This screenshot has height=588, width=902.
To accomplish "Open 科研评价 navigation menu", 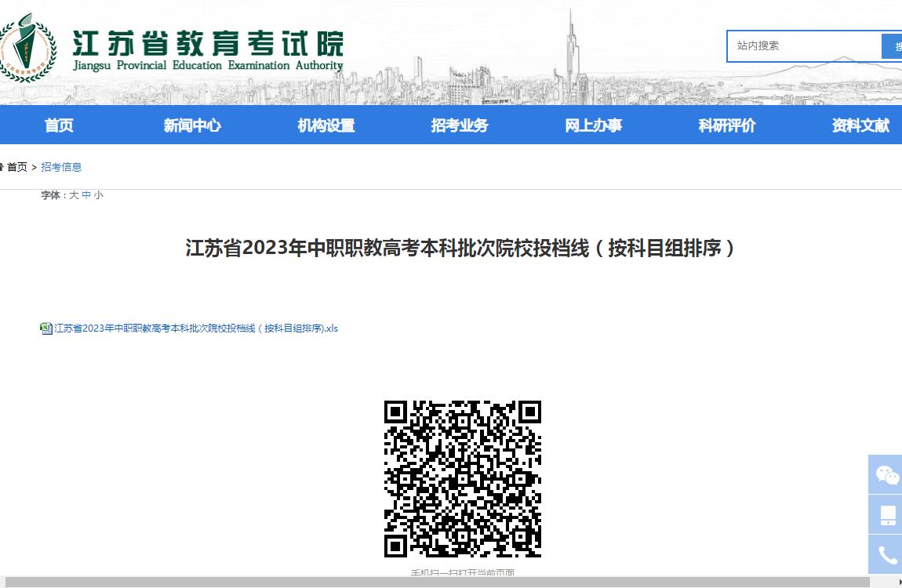I will click(x=727, y=125).
